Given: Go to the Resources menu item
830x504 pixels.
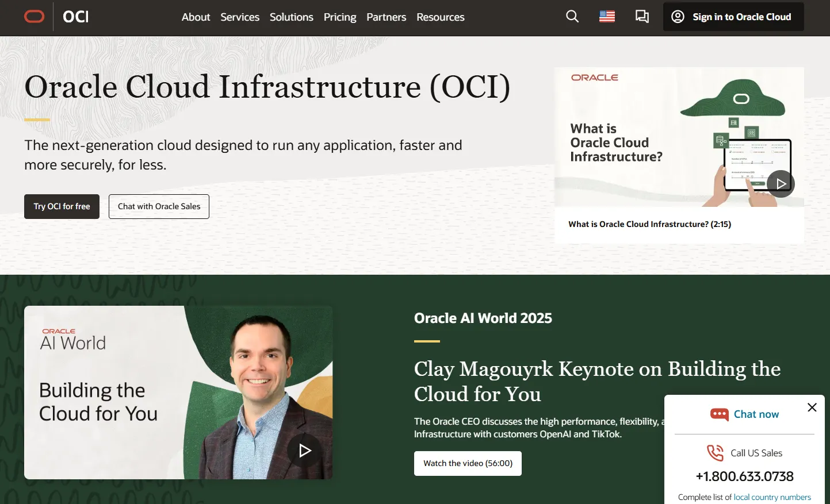Looking at the screenshot, I should point(440,17).
